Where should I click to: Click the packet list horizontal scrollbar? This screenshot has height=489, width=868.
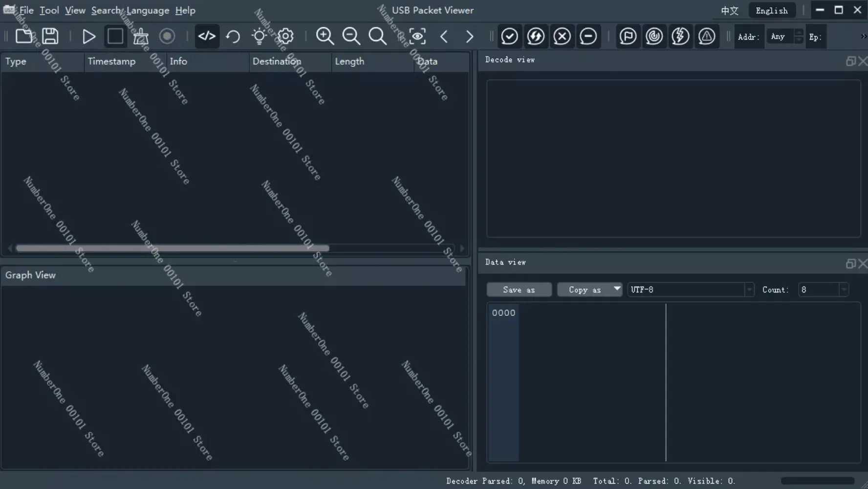[x=172, y=248]
